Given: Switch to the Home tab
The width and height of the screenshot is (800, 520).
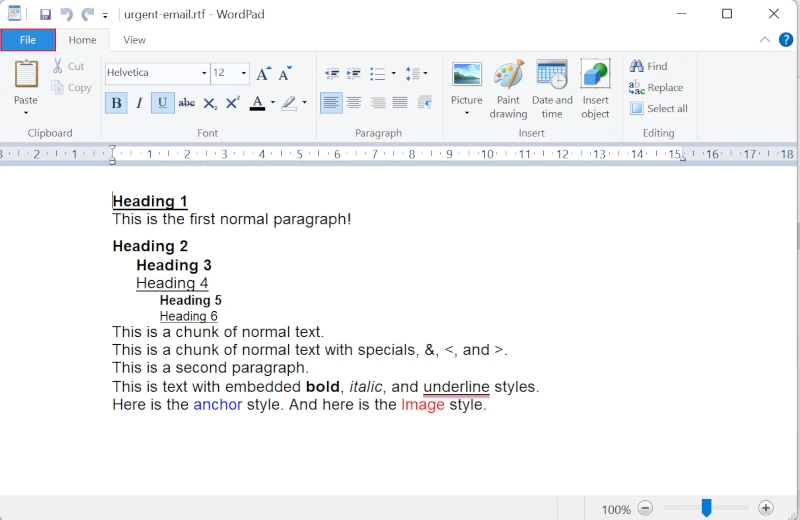Looking at the screenshot, I should click(x=82, y=40).
